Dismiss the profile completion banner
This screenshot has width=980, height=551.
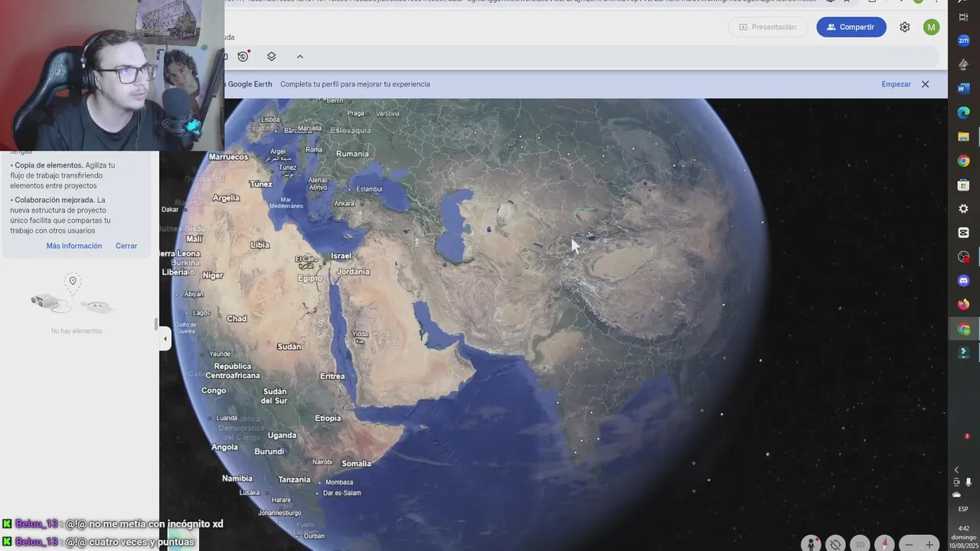click(925, 84)
